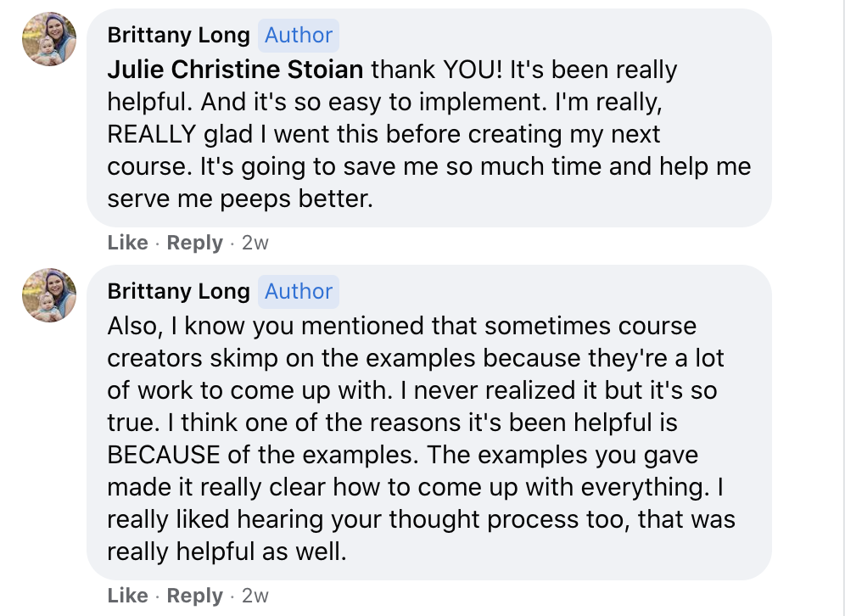Click the phrase 'serve me peeps better.'
The height and width of the screenshot is (616, 845).
point(240,199)
